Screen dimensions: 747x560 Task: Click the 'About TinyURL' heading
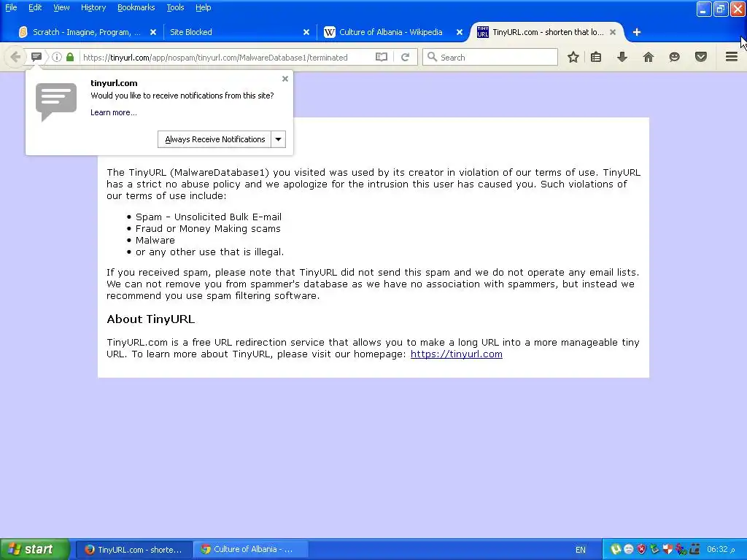click(150, 319)
